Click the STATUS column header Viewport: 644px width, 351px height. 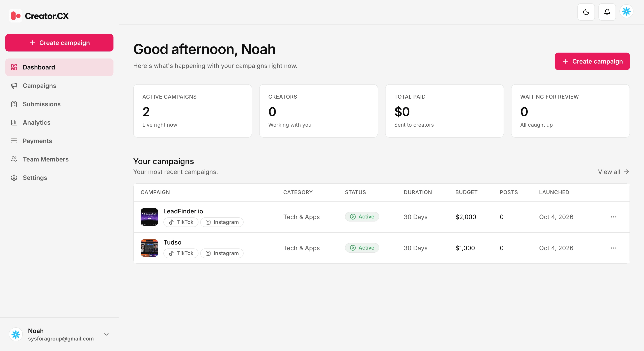click(355, 192)
